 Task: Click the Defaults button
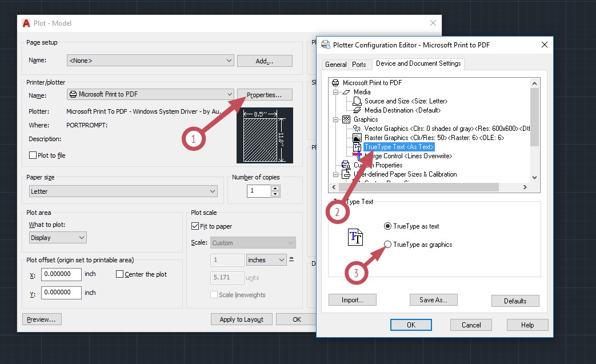pyautogui.click(x=515, y=301)
